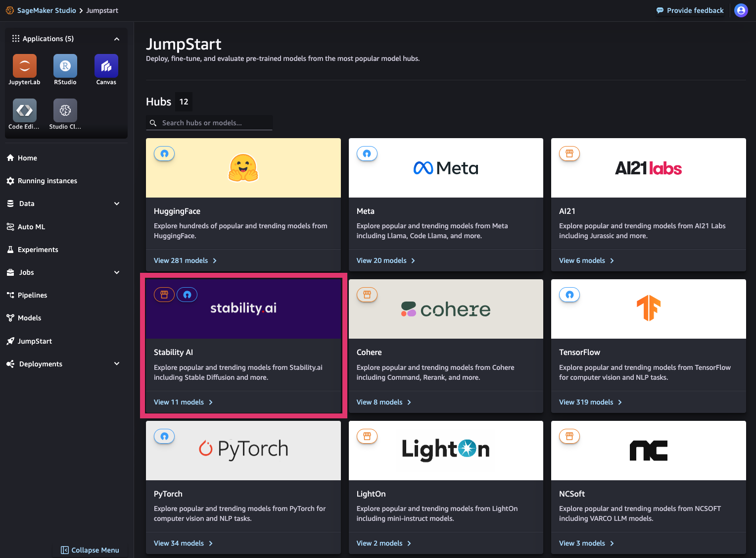Launch Studio Classic
Image resolution: width=756 pixels, height=558 pixels.
coord(65,110)
